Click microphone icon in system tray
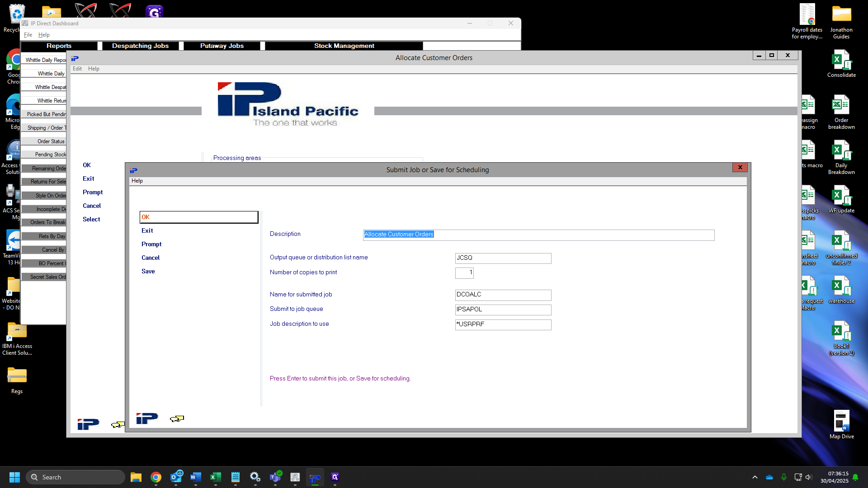868x488 pixels. [x=784, y=477]
